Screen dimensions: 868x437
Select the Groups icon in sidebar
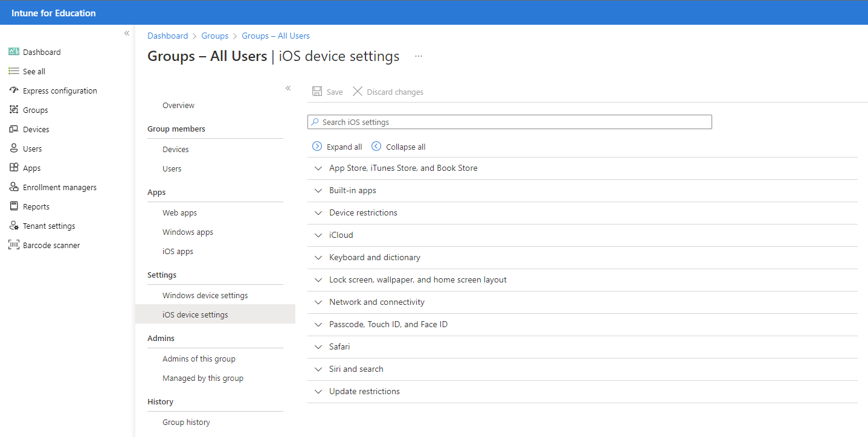(14, 110)
